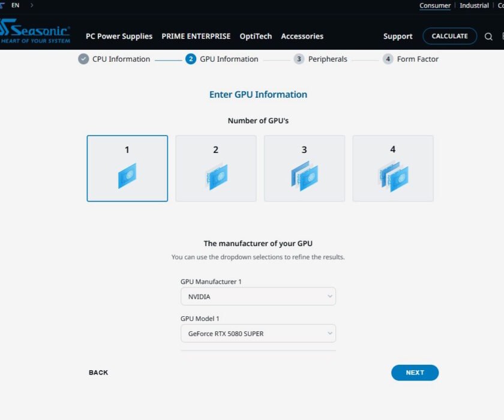The height and width of the screenshot is (420, 504).
Task: Click the GPU Manufacturer 1 label
Action: (x=211, y=282)
